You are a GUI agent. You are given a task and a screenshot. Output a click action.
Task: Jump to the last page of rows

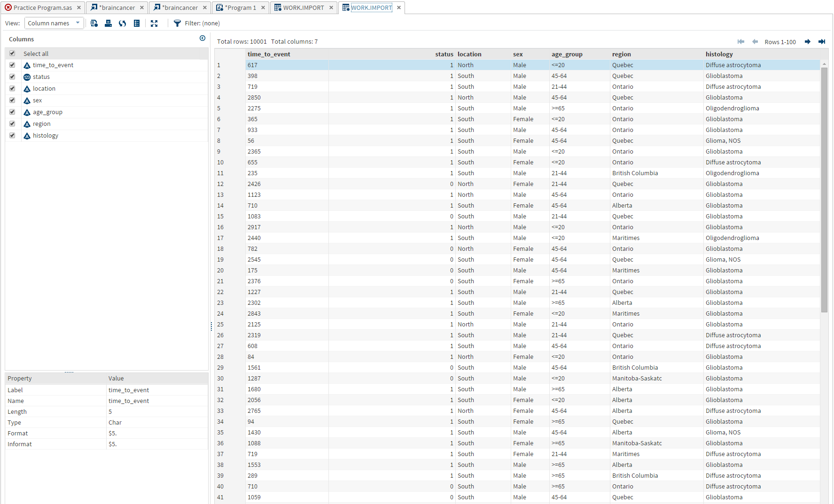click(x=822, y=42)
